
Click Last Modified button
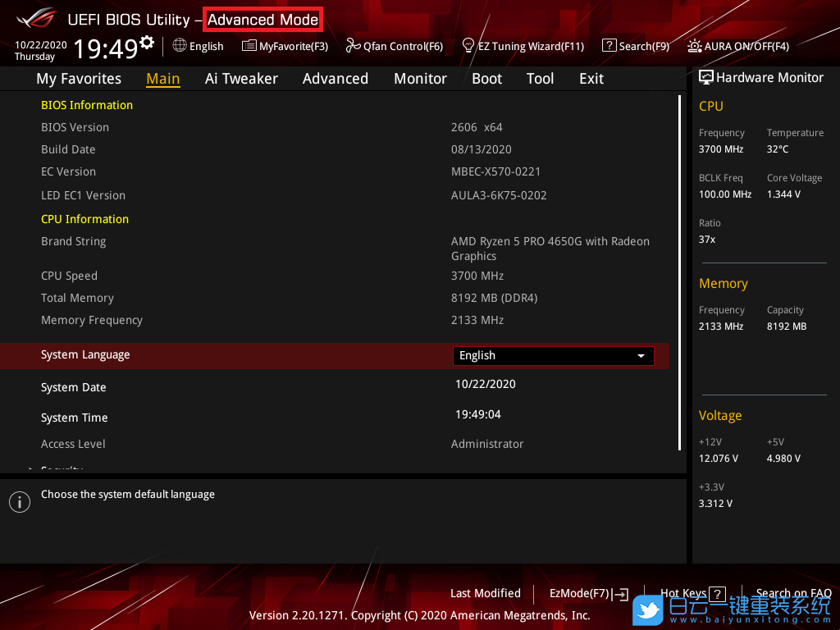click(485, 593)
